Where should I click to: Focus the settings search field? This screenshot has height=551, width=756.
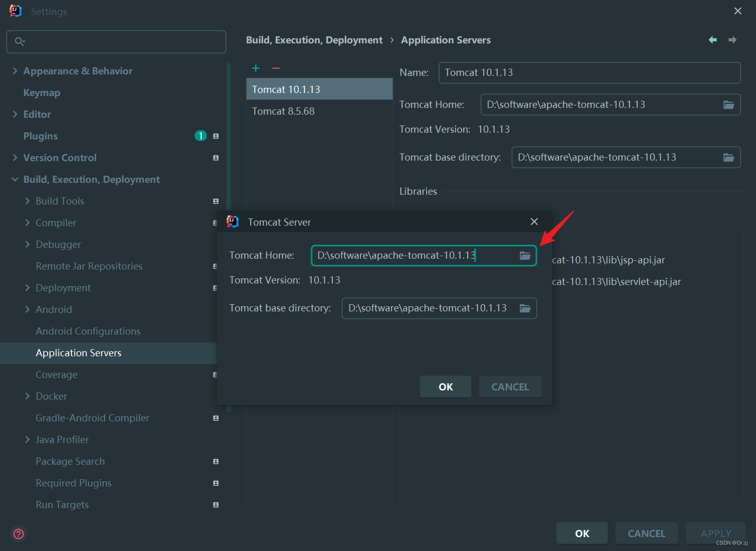[x=116, y=41]
